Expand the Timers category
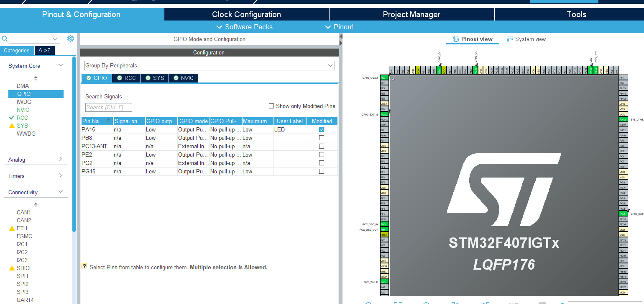Image resolution: width=644 pixels, height=304 pixels. click(x=61, y=175)
